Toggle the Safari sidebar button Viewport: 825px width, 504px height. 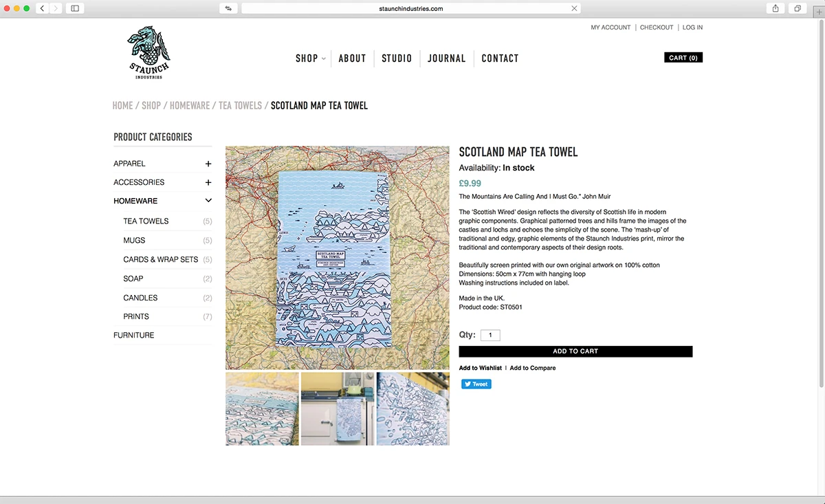point(75,8)
